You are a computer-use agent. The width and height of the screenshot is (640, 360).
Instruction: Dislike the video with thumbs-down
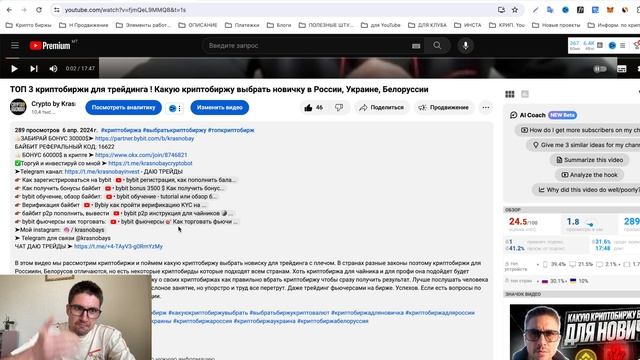coord(339,108)
